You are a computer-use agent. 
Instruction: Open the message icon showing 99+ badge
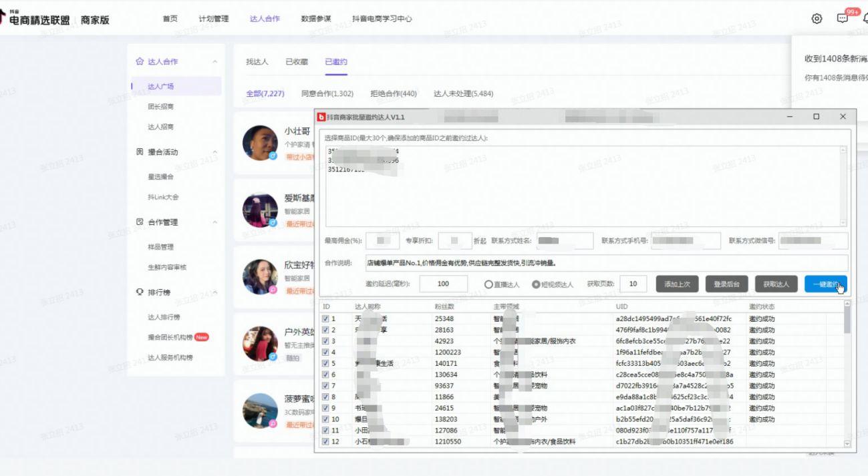[x=843, y=19]
